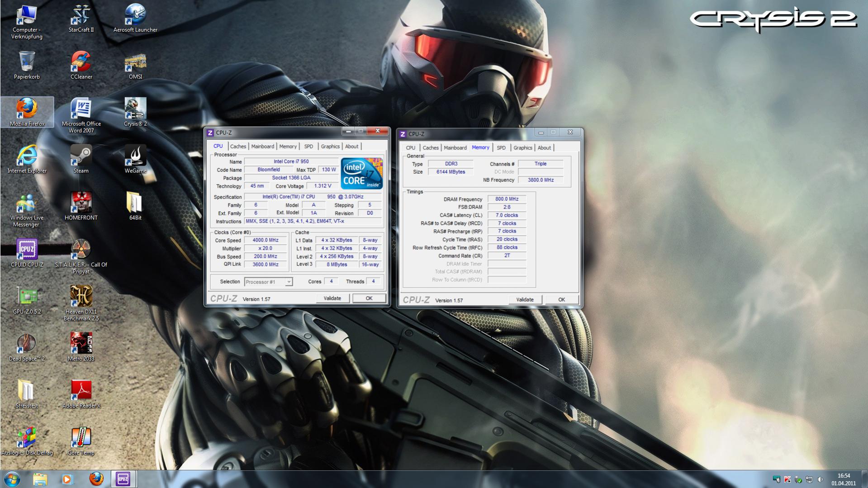The image size is (868, 488).
Task: Select the CPU-Z taskbar button
Action: click(123, 479)
